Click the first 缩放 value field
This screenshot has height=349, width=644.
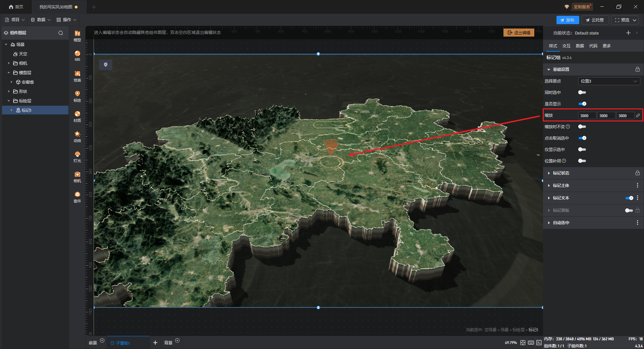587,116
